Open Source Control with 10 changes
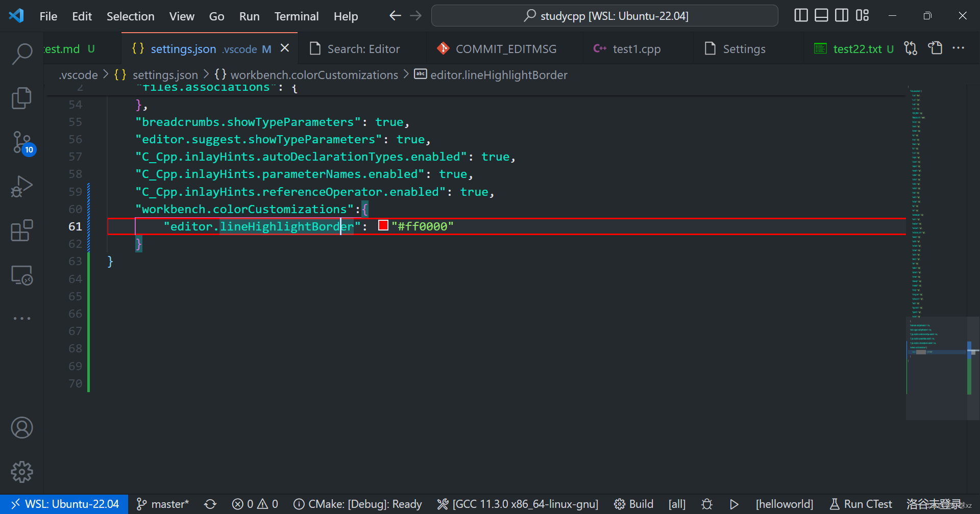Screen dimensions: 980x514 point(22,143)
